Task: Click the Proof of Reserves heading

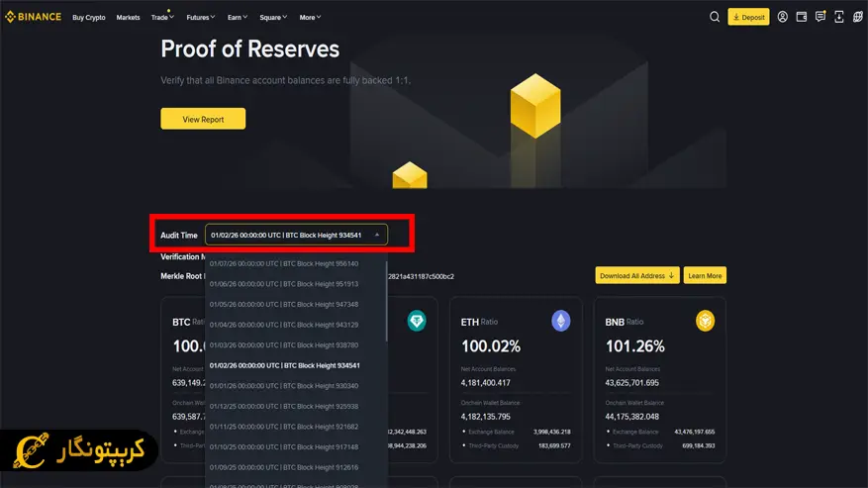Action: pyautogui.click(x=250, y=49)
